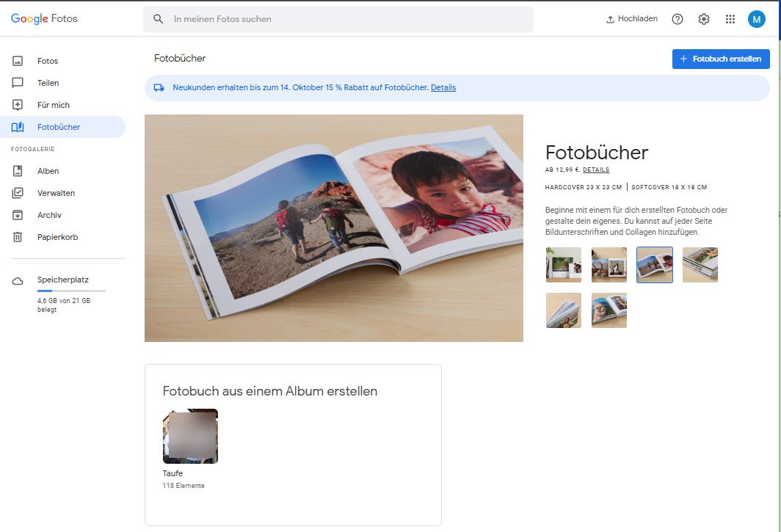Open Archiv in the sidebar
Viewport: 781px width, 532px height.
63,215
